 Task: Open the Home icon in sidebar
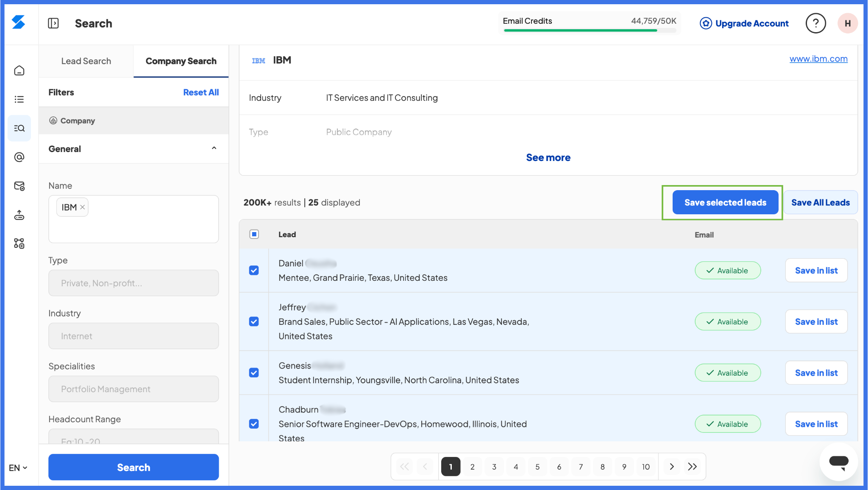click(x=19, y=70)
